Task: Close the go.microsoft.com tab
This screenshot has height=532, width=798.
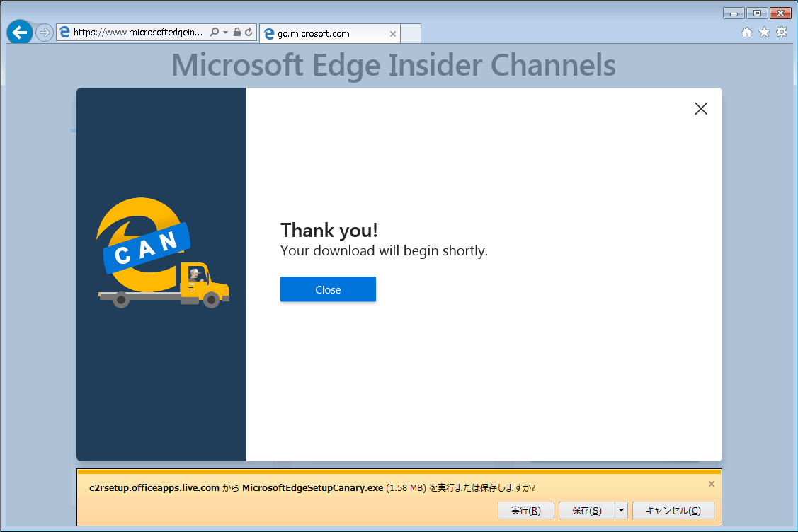Action: [392, 34]
